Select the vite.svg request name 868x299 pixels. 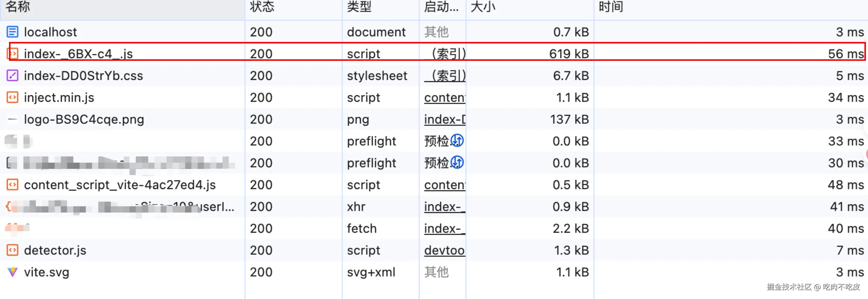coord(46,272)
